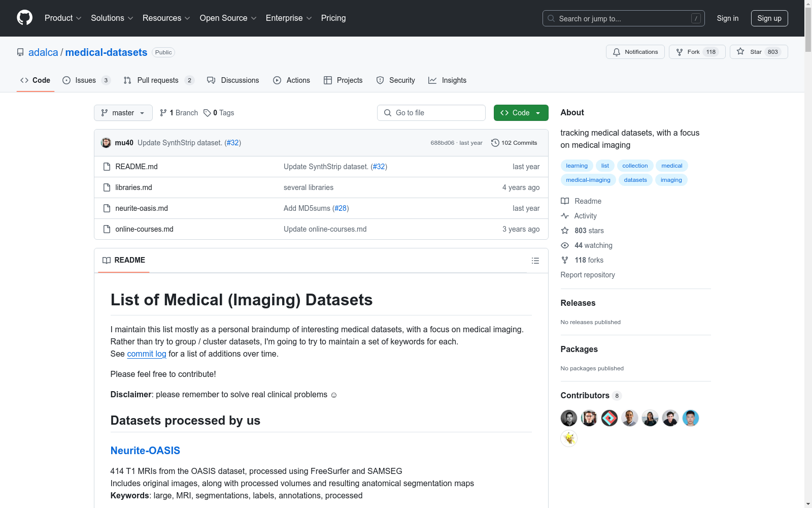Click Sign in
The height and width of the screenshot is (508, 812).
[x=728, y=18]
